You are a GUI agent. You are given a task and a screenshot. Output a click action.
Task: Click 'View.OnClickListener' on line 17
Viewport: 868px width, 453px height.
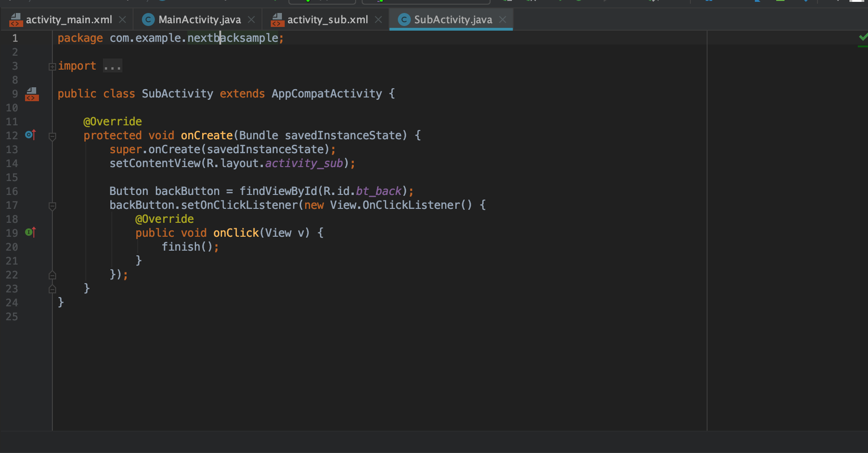pos(395,205)
